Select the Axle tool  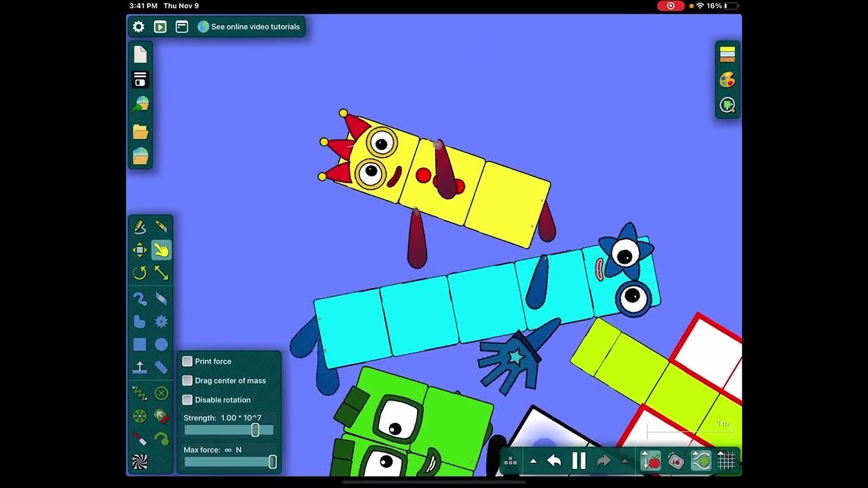[140, 416]
